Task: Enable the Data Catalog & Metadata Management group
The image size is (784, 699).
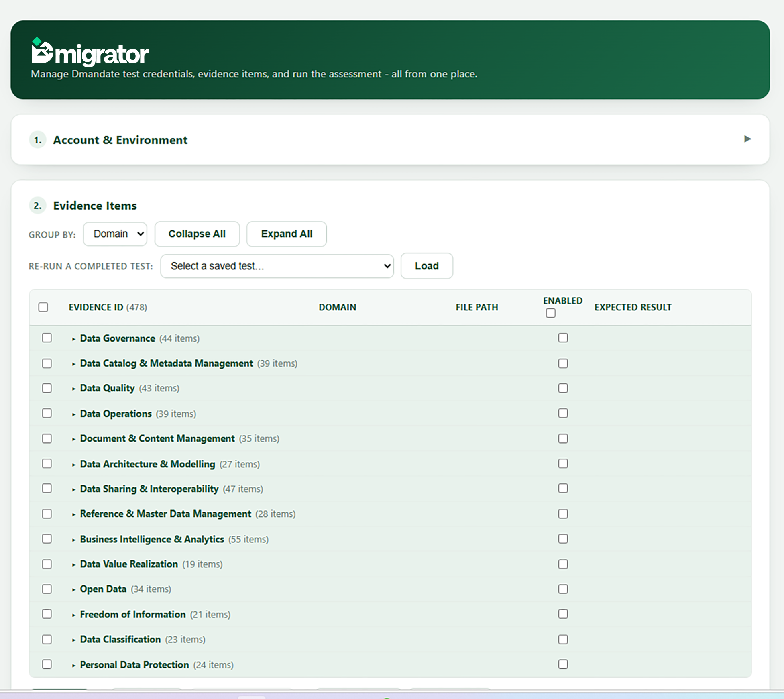Action: (563, 363)
